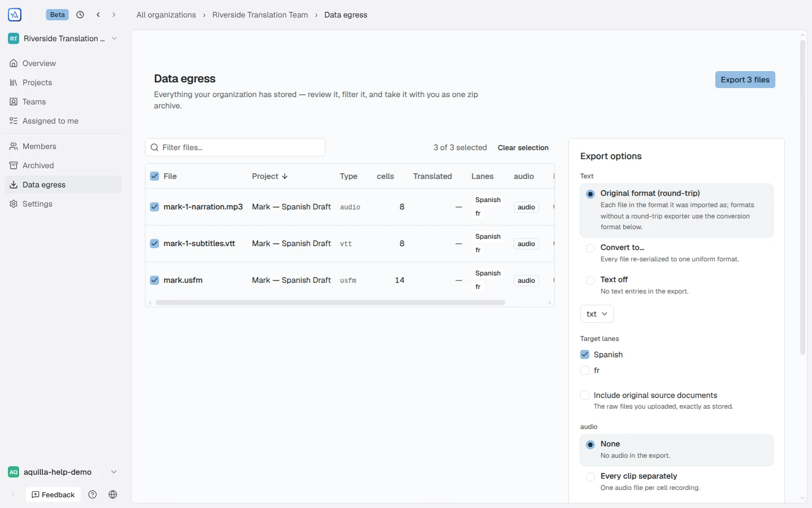Select the Convert to… radio option
Screen dimensions: 812x508
click(x=590, y=248)
